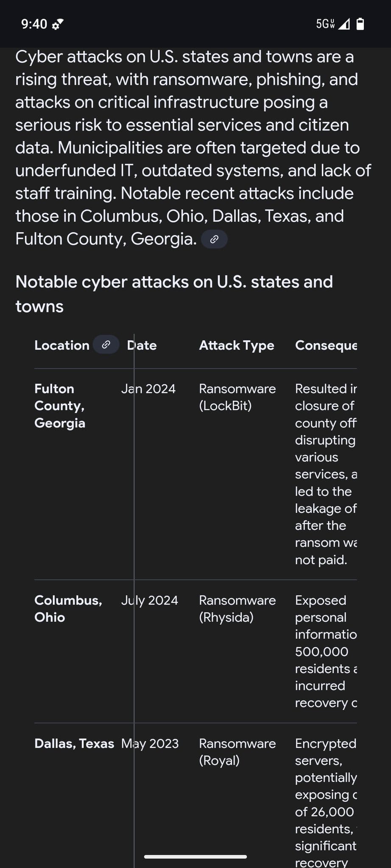Screen dimensions: 391x868
Task: Tap the link icon beside Location header
Action: pyautogui.click(x=106, y=345)
